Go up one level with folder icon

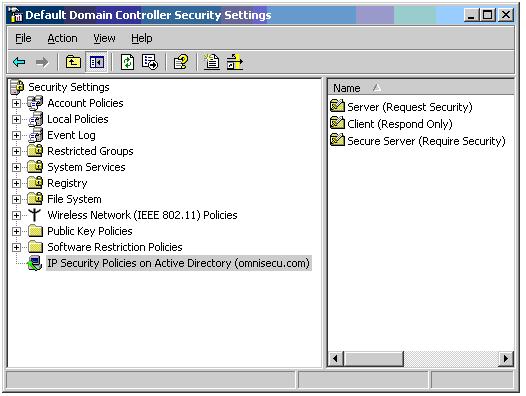click(x=73, y=62)
